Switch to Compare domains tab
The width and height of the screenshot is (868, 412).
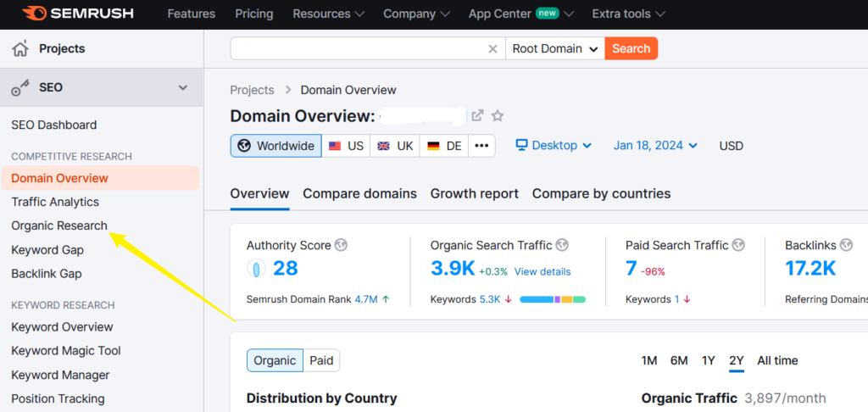359,193
